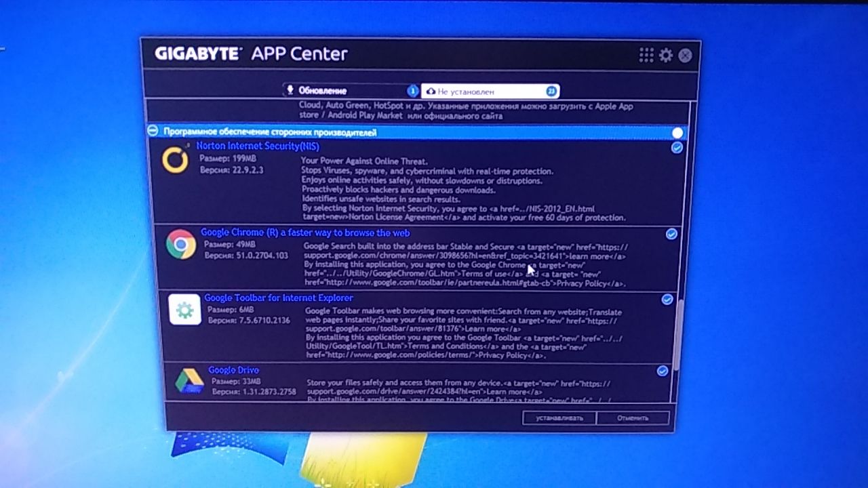Image resolution: width=868 pixels, height=488 pixels.
Task: Toggle select-all circle for third-party software
Action: click(x=677, y=133)
